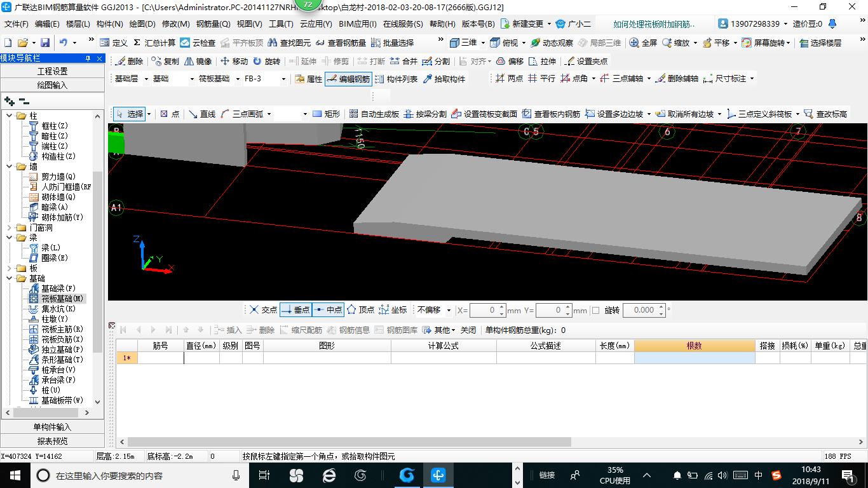Open the BIM应用(I) menu
The image size is (868, 488).
pyautogui.click(x=358, y=24)
